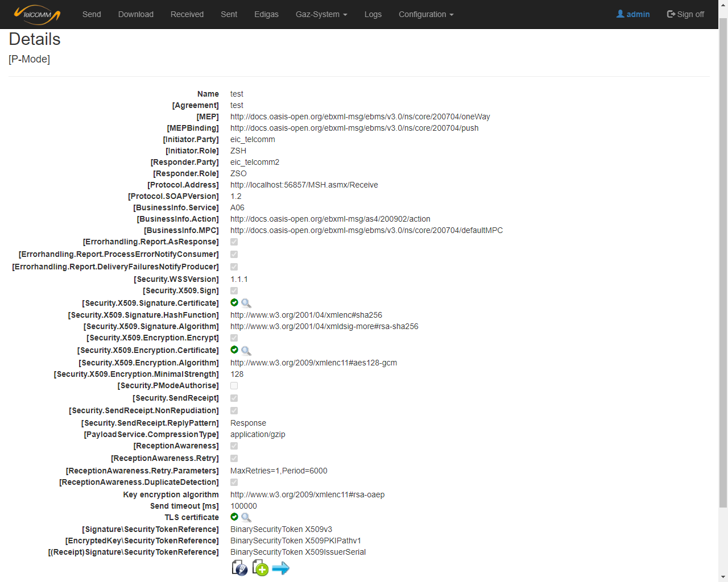Click the A06 service value

coord(237,207)
